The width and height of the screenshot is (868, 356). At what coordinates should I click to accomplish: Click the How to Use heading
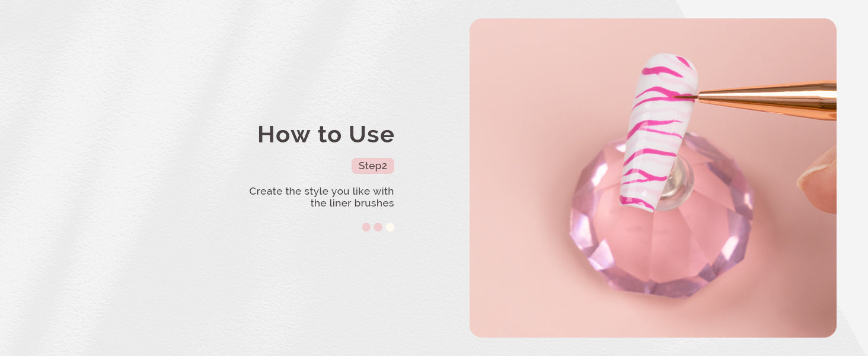coord(326,135)
